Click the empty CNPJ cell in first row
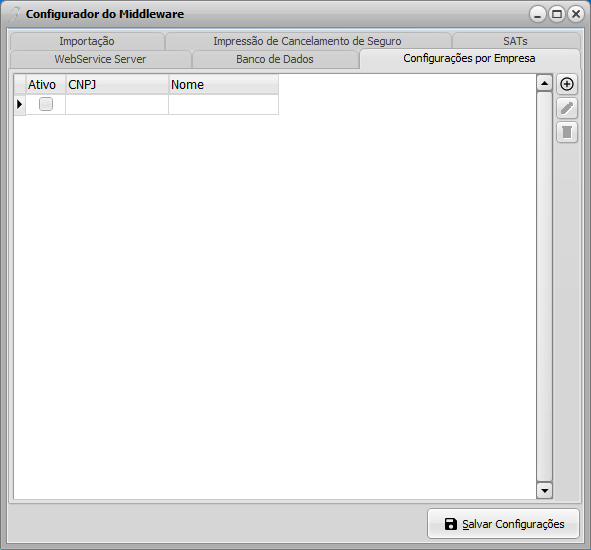The width and height of the screenshot is (591, 550). point(117,104)
